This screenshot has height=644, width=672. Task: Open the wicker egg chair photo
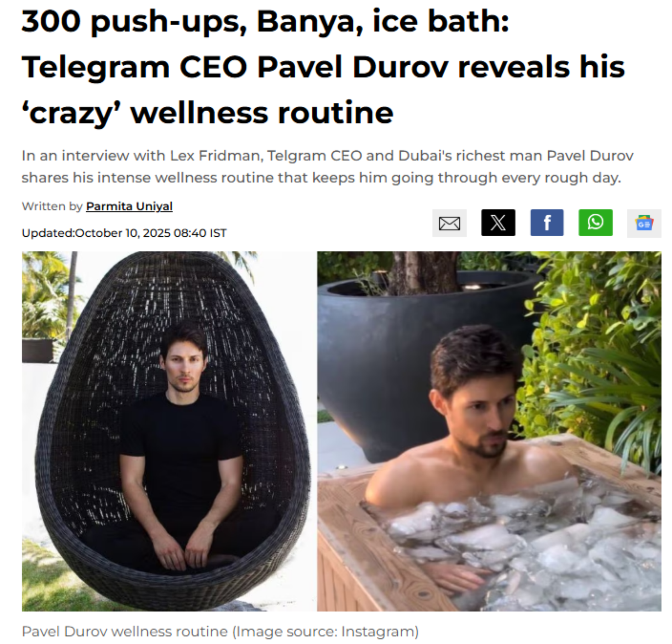click(x=169, y=431)
